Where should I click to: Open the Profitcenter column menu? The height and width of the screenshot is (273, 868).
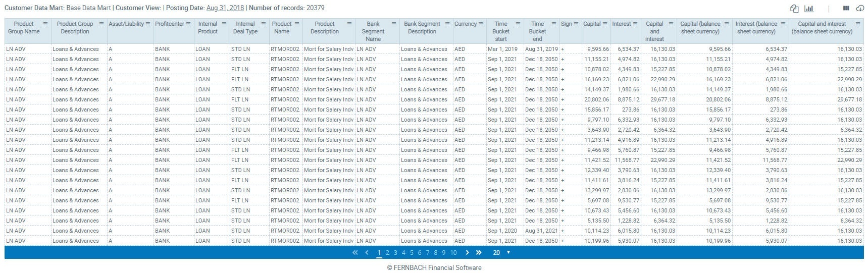188,24
